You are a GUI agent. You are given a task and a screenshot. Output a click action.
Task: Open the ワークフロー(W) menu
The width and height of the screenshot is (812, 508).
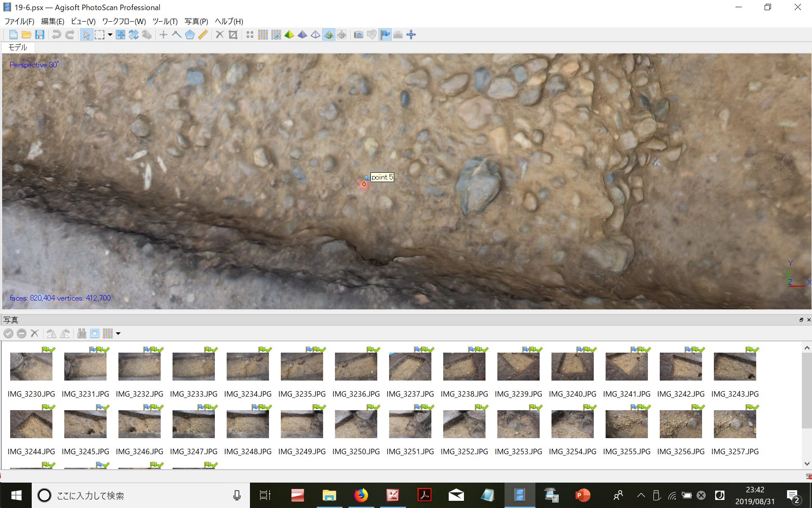point(124,21)
